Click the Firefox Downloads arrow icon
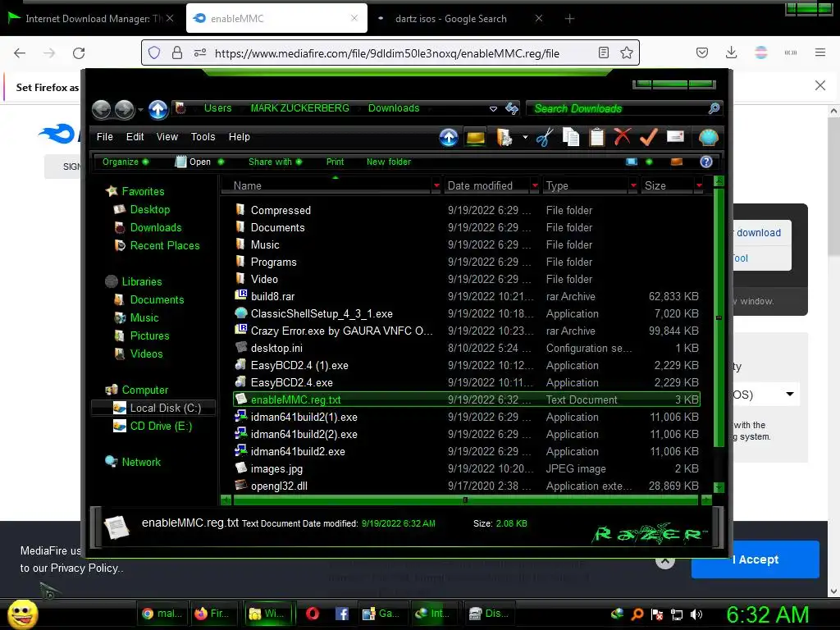840x630 pixels. (x=731, y=52)
